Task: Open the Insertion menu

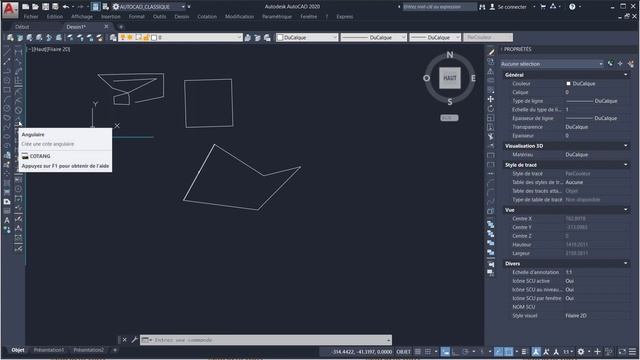Action: (x=111, y=17)
